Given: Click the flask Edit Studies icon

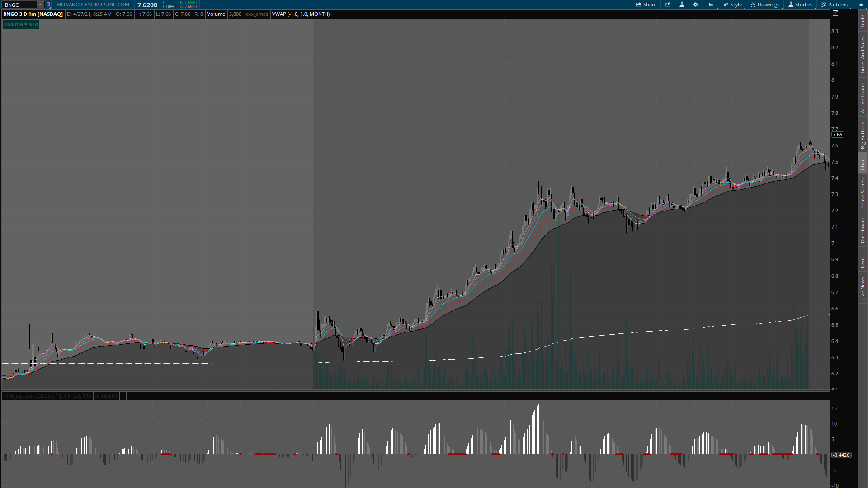Looking at the screenshot, I should 682,5.
